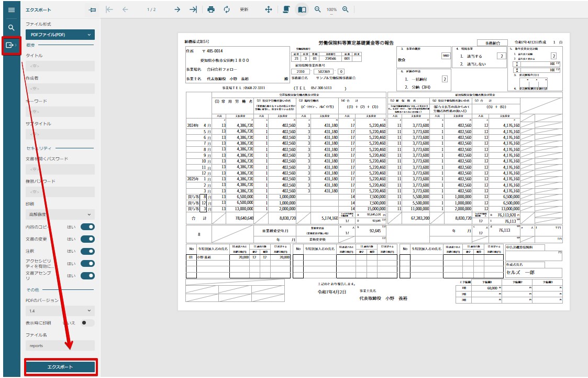The height and width of the screenshot is (378, 588).
Task: Pin the export panel with the pin icon
Action: 92,10
